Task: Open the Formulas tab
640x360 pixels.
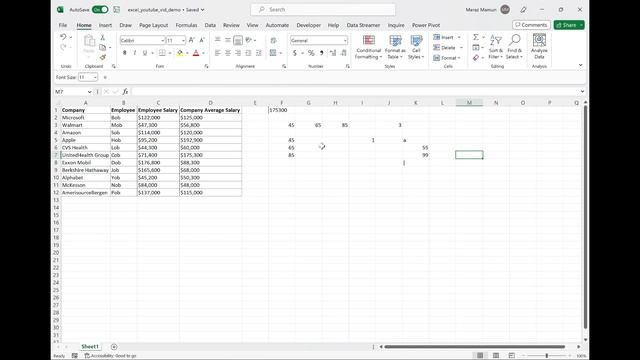Action: pyautogui.click(x=186, y=25)
